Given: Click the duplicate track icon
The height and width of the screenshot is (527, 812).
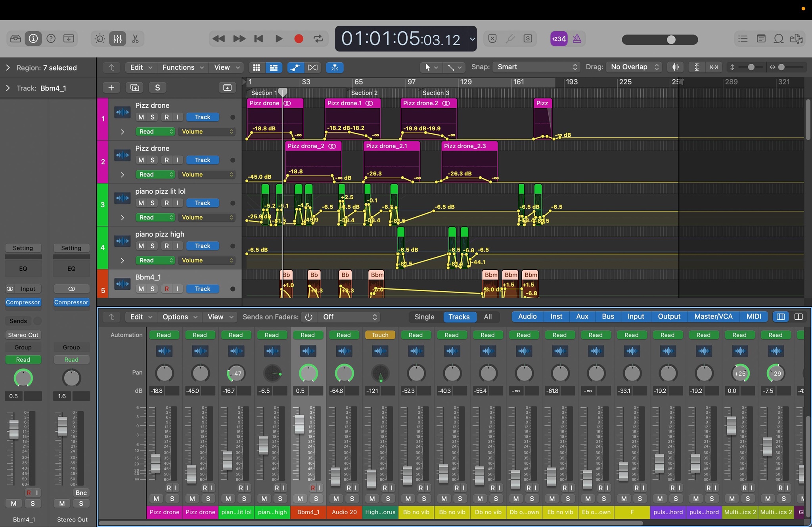Looking at the screenshot, I should (135, 88).
